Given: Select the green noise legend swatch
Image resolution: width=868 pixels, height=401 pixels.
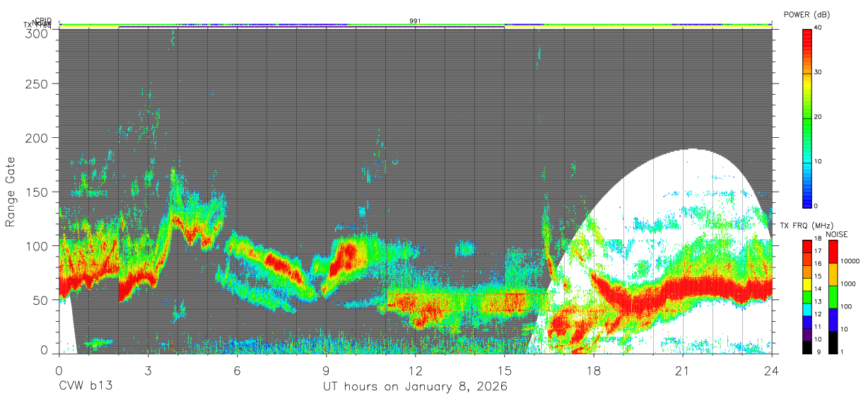Looking at the screenshot, I should tap(834, 296).
